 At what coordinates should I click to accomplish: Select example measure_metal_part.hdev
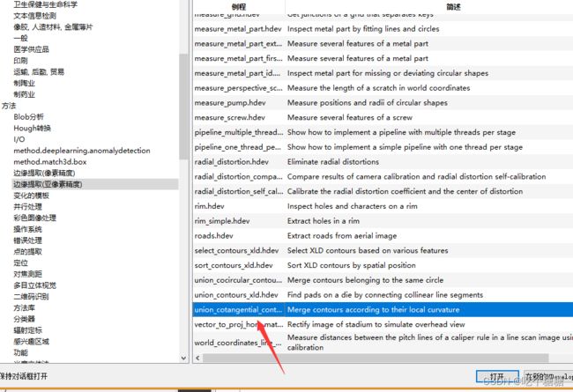pos(383,29)
